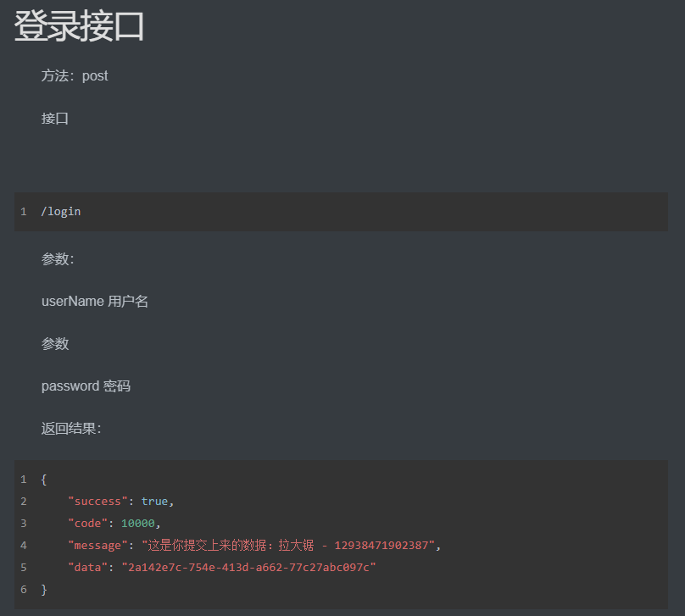Click the UUID string 2a142e7c-754e-413d-a662-77c27abc097c
The width and height of the screenshot is (685, 616).
pyautogui.click(x=248, y=567)
